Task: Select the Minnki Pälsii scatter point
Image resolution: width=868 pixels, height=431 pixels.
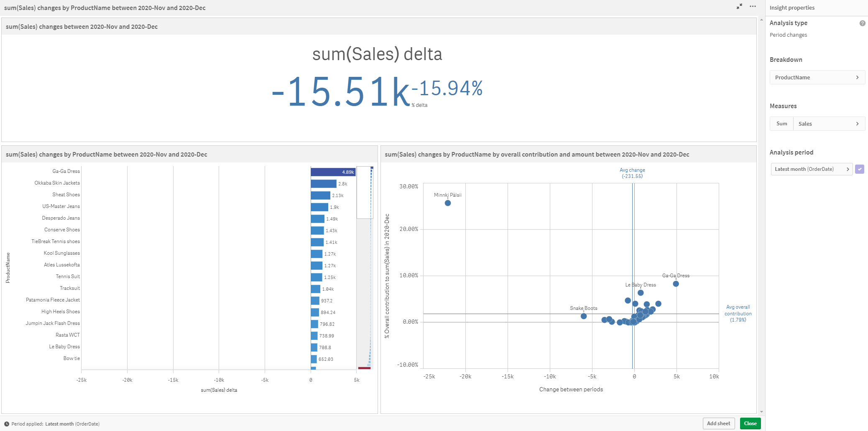Action: [x=448, y=203]
